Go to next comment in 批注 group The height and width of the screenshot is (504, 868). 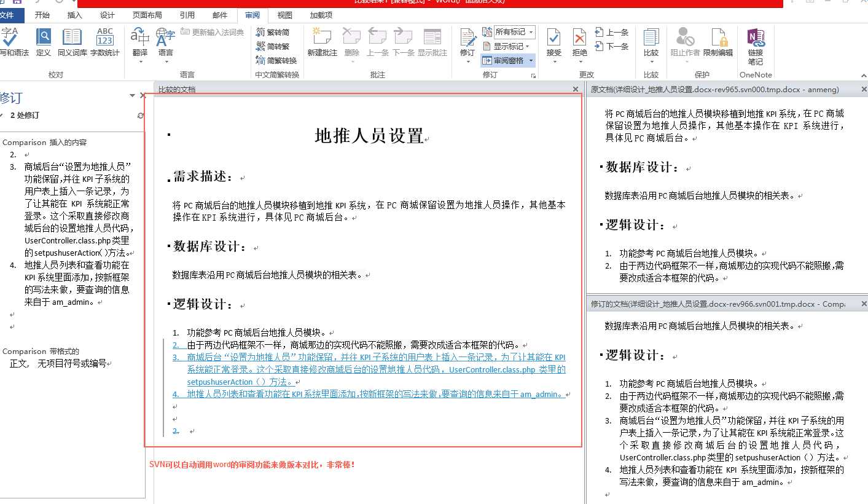coord(404,42)
